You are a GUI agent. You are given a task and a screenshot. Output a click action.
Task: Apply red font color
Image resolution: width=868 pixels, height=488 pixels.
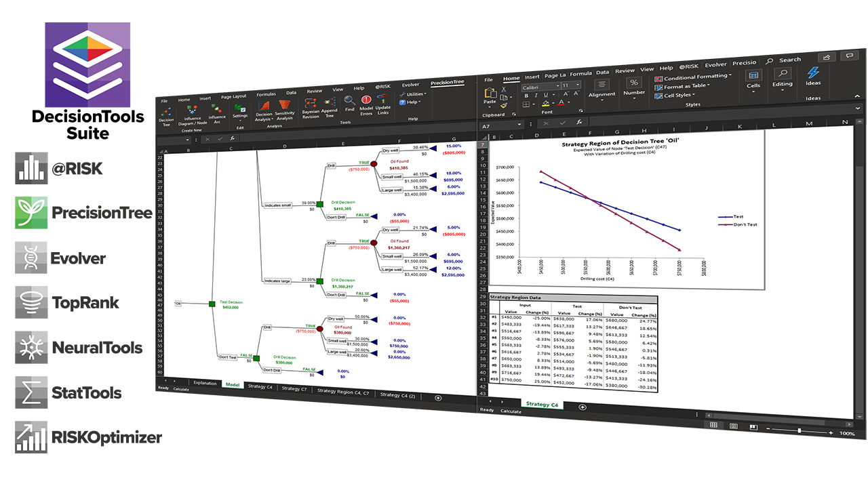561,103
